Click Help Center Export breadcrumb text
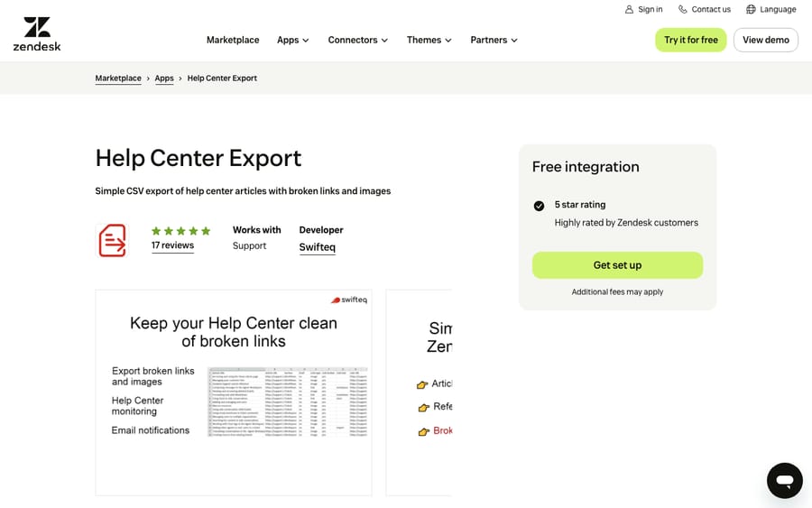Viewport: 812px width, 508px height. point(222,79)
